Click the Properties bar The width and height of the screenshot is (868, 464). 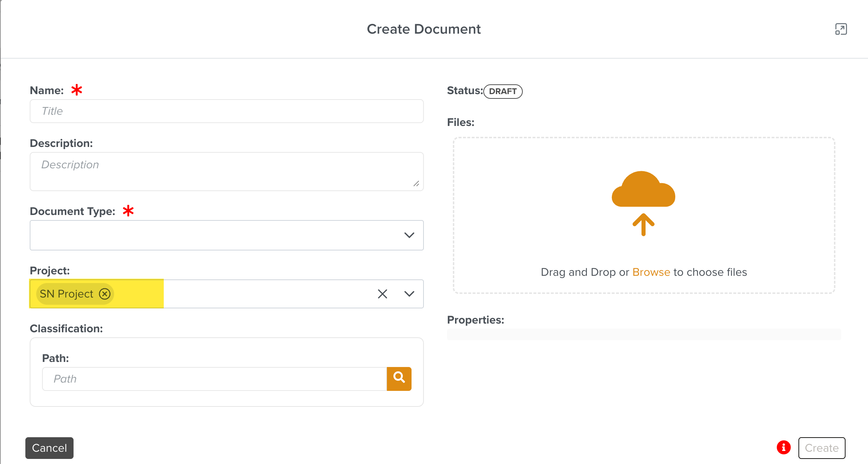coord(643,334)
